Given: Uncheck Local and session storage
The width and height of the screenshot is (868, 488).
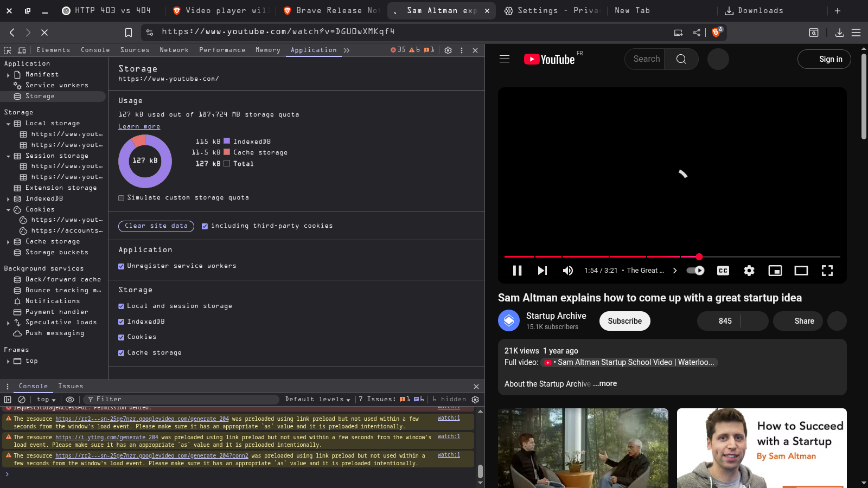Looking at the screenshot, I should (x=122, y=306).
